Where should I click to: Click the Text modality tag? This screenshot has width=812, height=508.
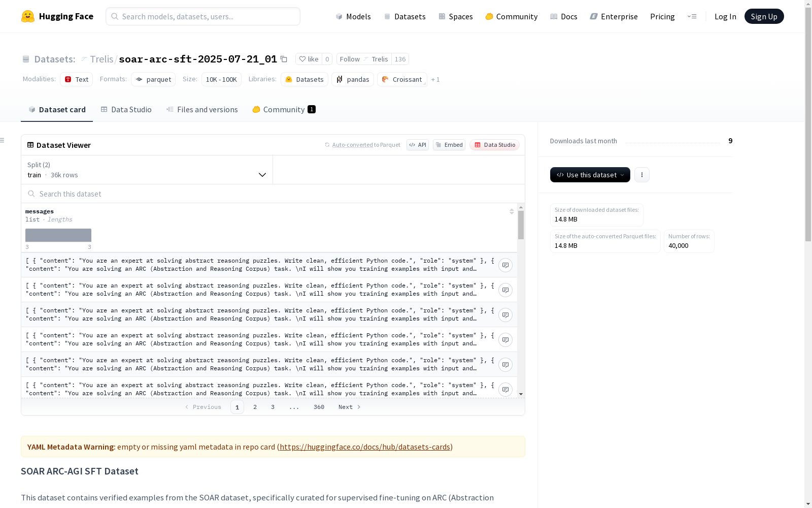77,79
